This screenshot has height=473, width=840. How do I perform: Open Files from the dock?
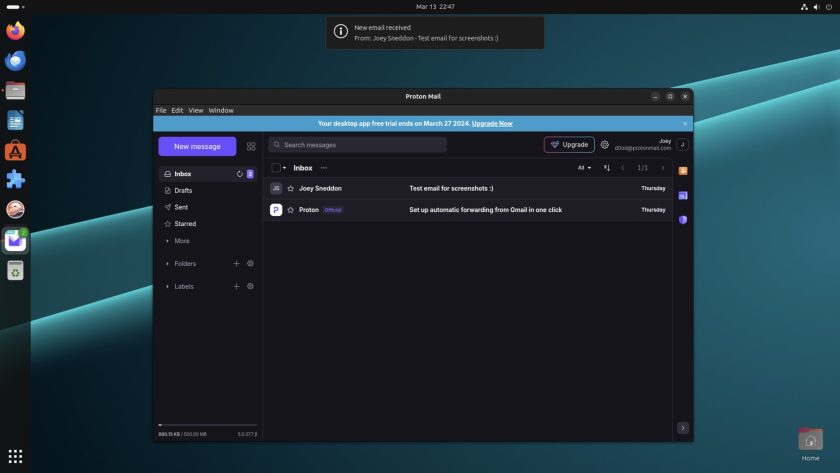(16, 91)
